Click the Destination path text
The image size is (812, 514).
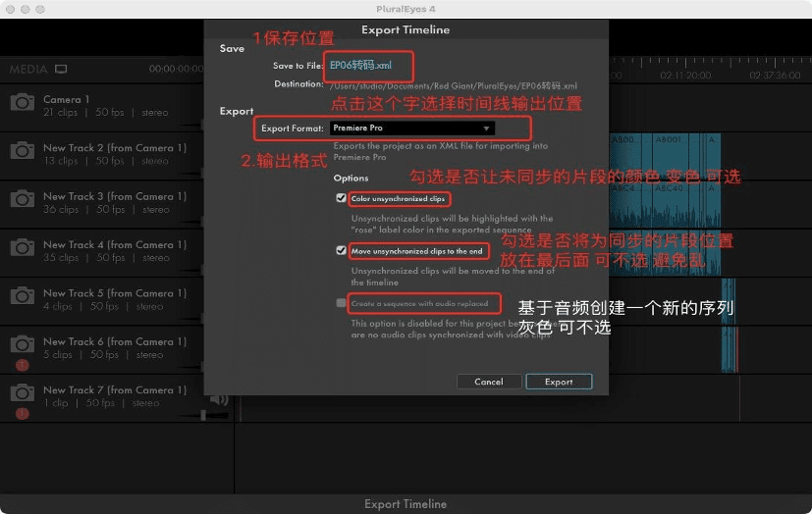tap(453, 86)
